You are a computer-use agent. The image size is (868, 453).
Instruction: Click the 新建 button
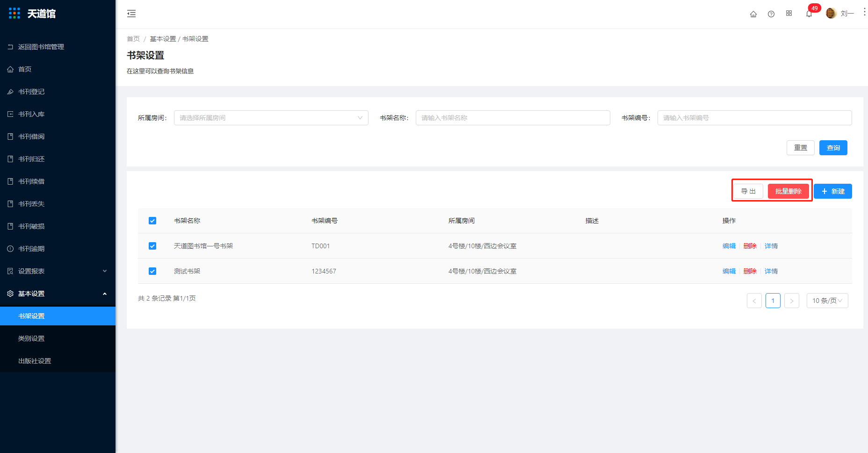(x=833, y=191)
